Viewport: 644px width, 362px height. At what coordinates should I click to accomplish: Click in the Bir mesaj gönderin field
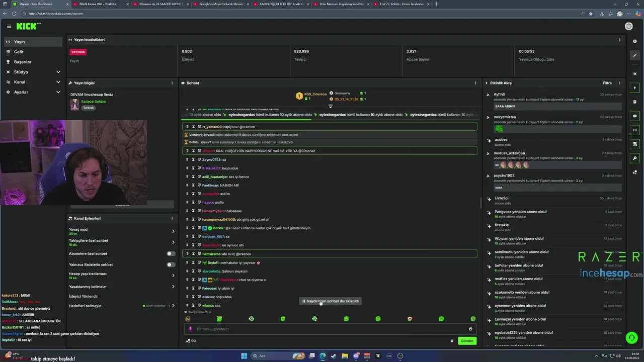pos(330,329)
